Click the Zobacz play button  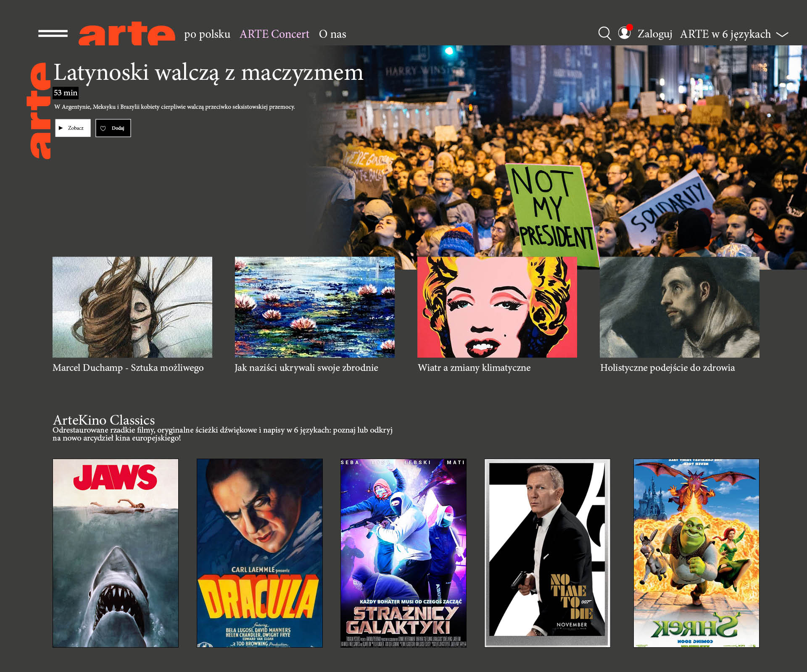(x=73, y=128)
